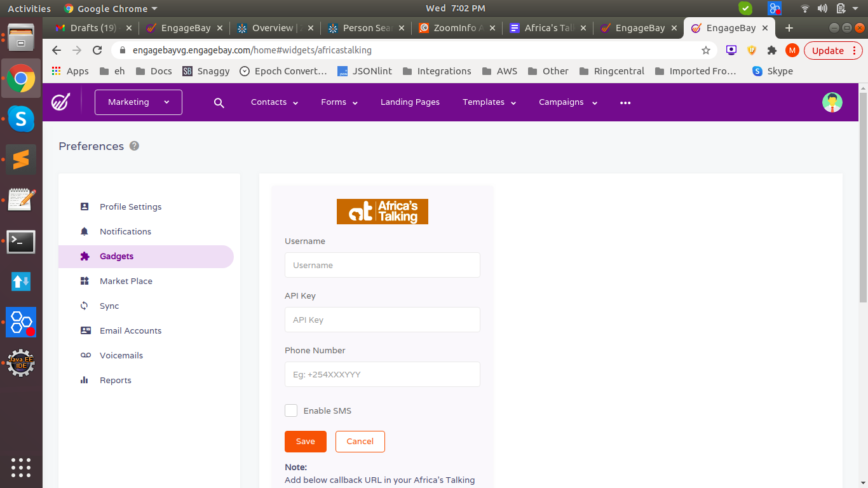Image resolution: width=868 pixels, height=488 pixels.
Task: Expand the Templates menu
Action: pos(489,102)
